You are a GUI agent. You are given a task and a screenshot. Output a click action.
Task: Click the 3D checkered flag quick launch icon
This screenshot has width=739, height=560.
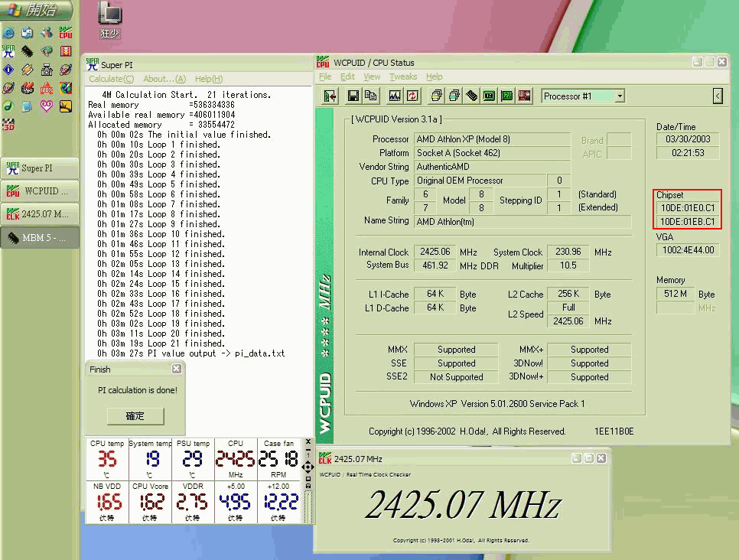[x=8, y=124]
